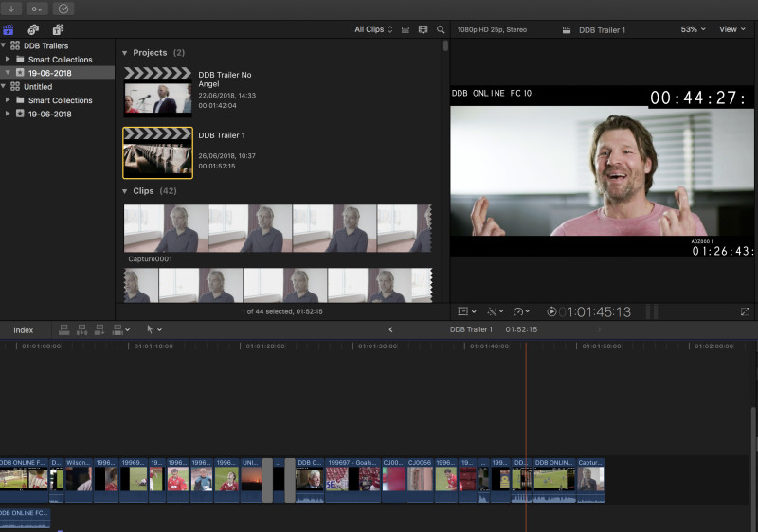Collapse the highlighted 19-06-2018 event triangle
Image resolution: width=758 pixels, height=532 pixels.
tap(8, 72)
